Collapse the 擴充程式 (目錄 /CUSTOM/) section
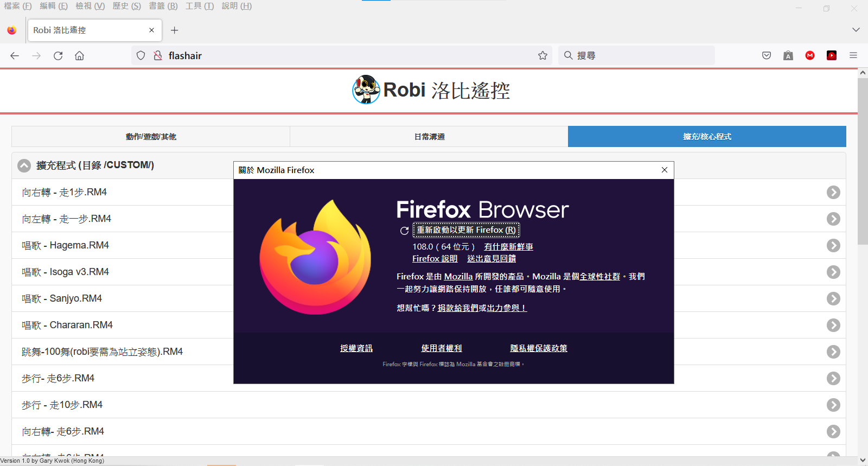Image resolution: width=868 pixels, height=466 pixels. [24, 165]
